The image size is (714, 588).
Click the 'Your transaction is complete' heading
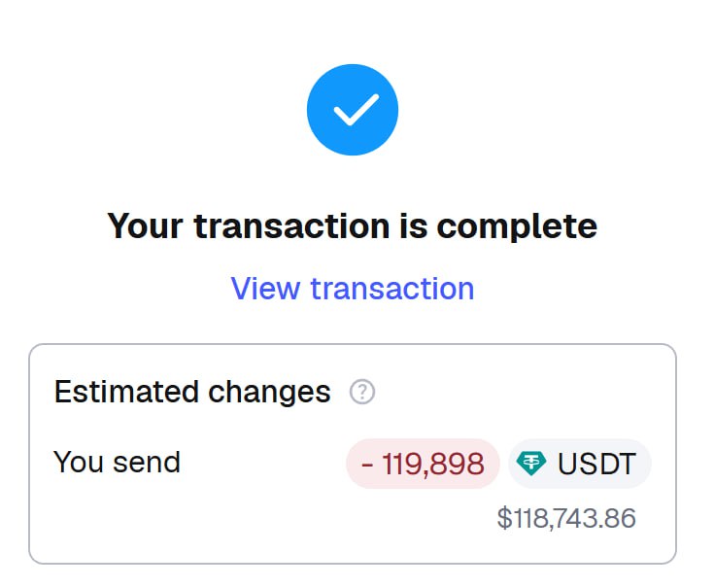352,226
